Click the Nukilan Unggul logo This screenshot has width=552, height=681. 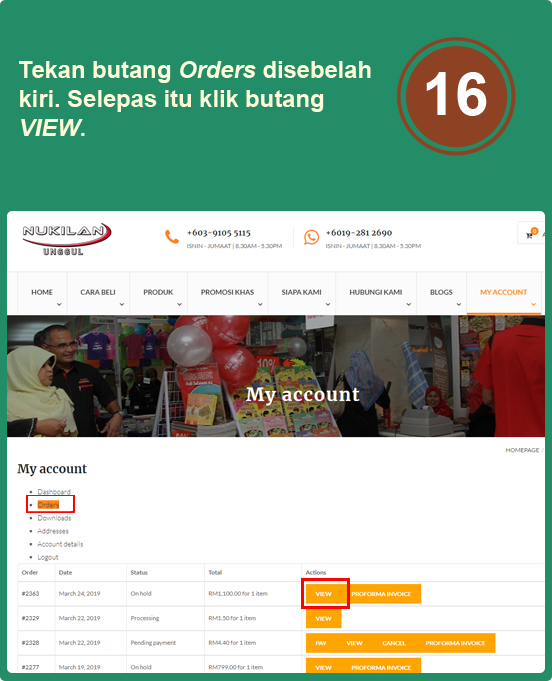click(67, 239)
